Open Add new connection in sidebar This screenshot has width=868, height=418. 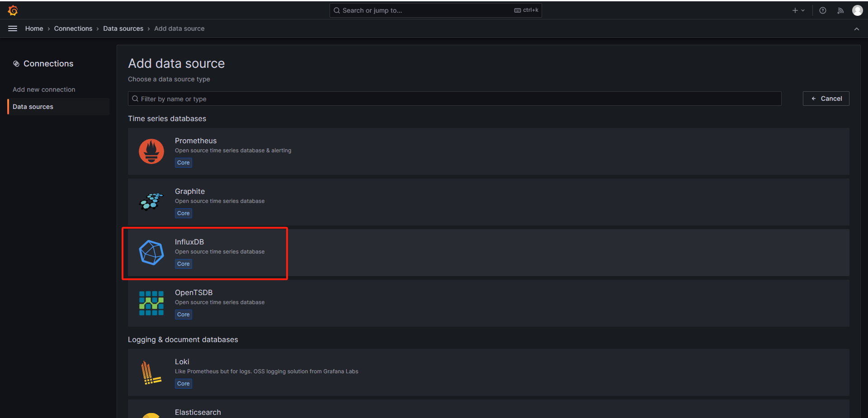[x=44, y=89]
